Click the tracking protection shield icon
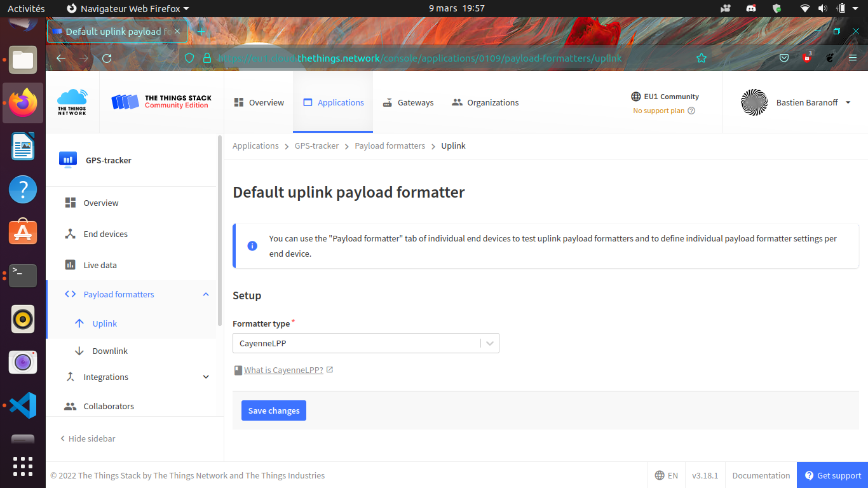The image size is (868, 488). click(x=189, y=58)
